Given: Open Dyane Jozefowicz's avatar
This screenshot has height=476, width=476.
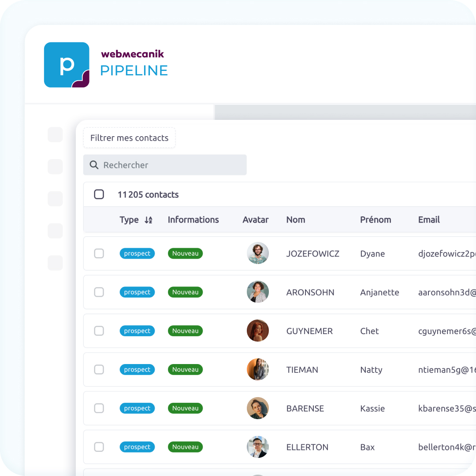Looking at the screenshot, I should point(258,253).
